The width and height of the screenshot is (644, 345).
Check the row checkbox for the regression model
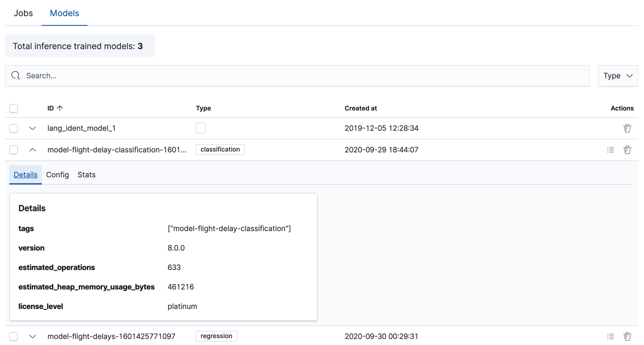[13, 336]
